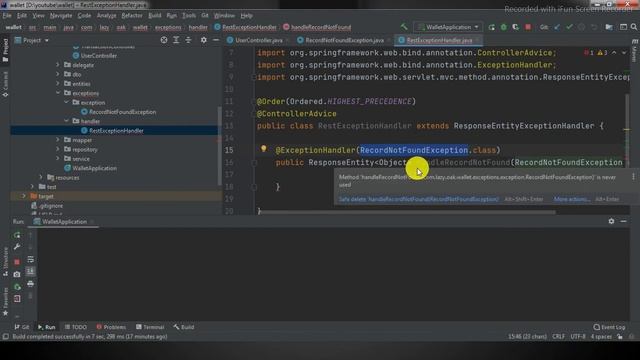Click the camera thread dump icon
Image resolution: width=640 pixels, height=360 pixels.
[x=17, y=274]
